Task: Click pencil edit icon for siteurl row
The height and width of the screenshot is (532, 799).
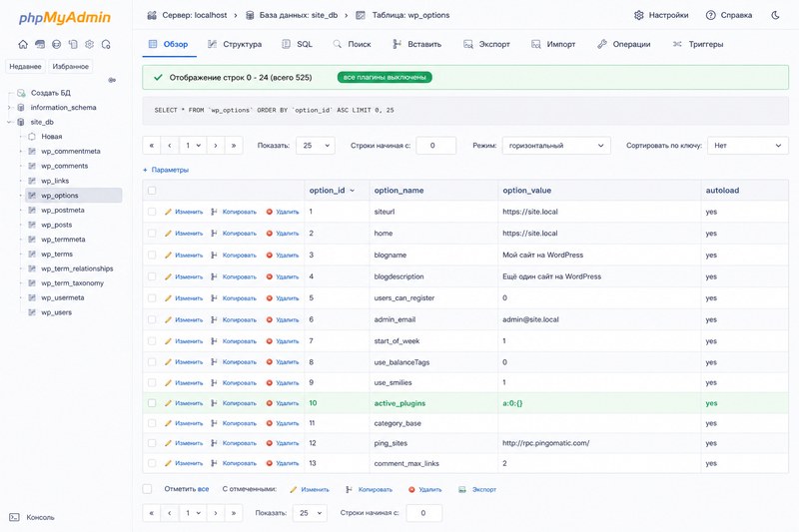Action: [x=168, y=212]
